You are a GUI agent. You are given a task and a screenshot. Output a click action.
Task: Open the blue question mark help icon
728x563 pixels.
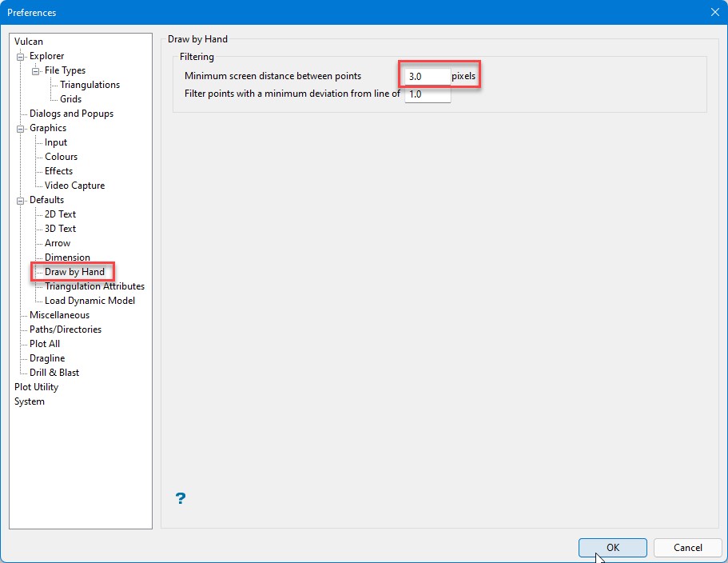(x=181, y=498)
